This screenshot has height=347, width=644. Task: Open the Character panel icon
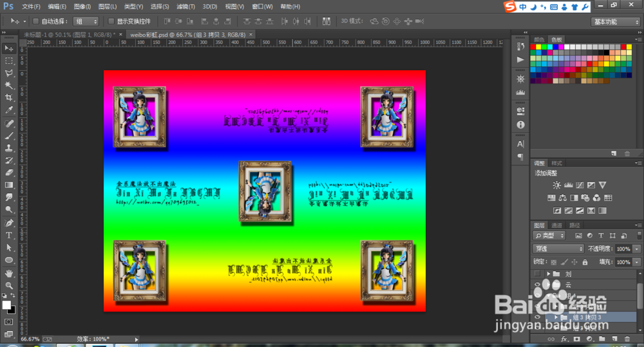(520, 144)
